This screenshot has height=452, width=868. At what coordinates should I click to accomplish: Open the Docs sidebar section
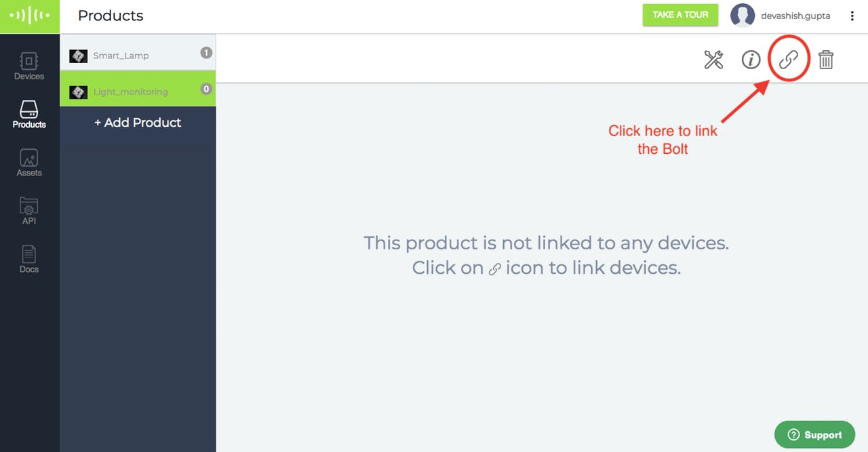pyautogui.click(x=29, y=260)
